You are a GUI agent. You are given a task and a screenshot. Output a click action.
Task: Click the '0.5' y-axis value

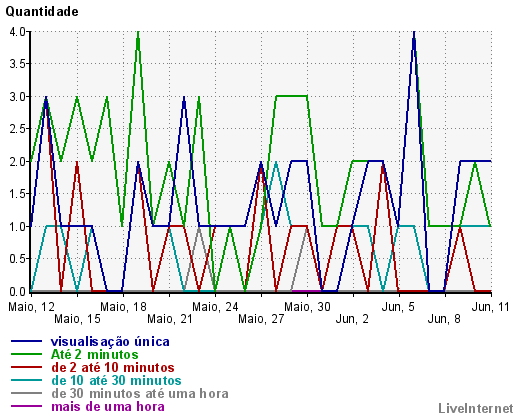click(x=18, y=259)
